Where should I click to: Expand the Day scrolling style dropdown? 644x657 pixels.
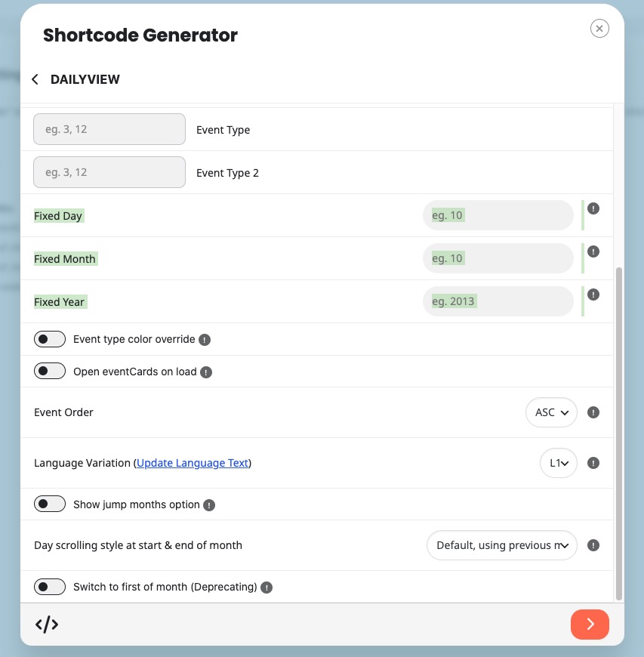[x=502, y=545]
